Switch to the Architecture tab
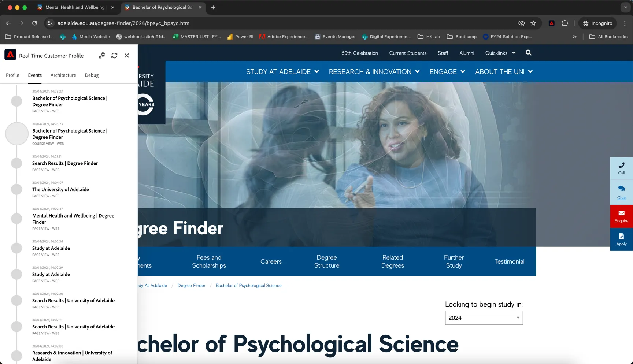 63,75
